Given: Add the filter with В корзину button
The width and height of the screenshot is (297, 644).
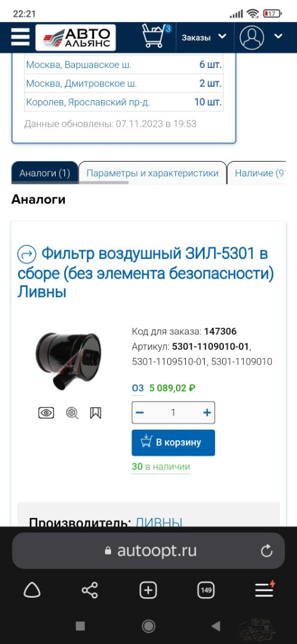Looking at the screenshot, I should point(173,443).
